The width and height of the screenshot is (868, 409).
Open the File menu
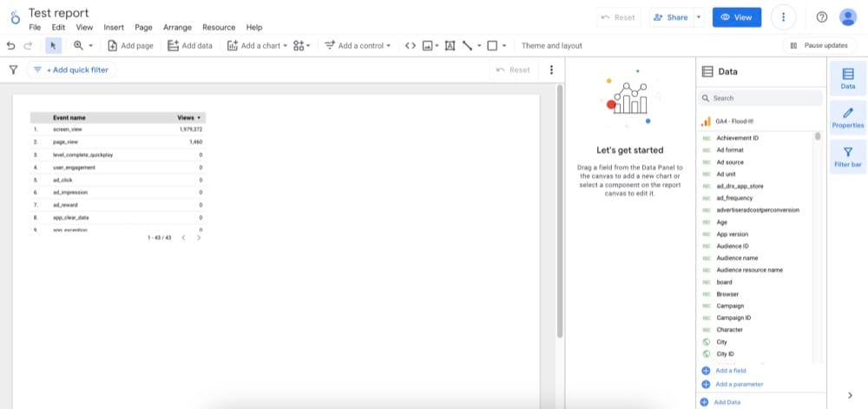[x=35, y=27]
